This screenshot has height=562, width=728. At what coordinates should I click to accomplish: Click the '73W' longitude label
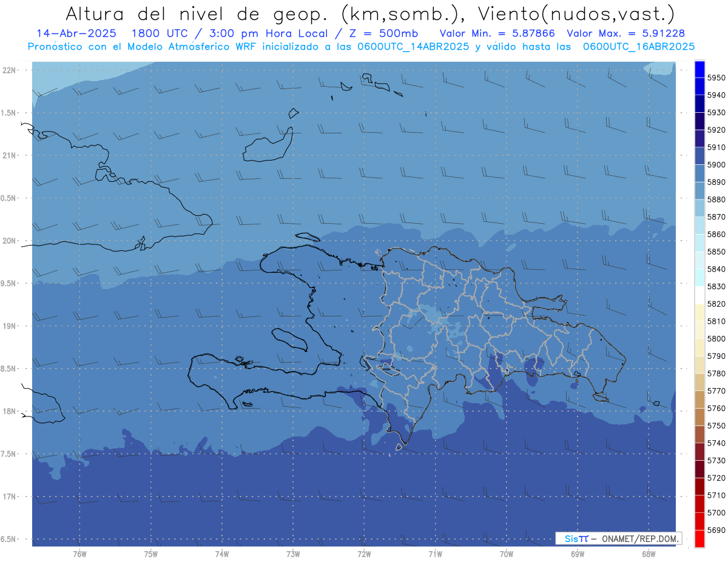coord(293,554)
